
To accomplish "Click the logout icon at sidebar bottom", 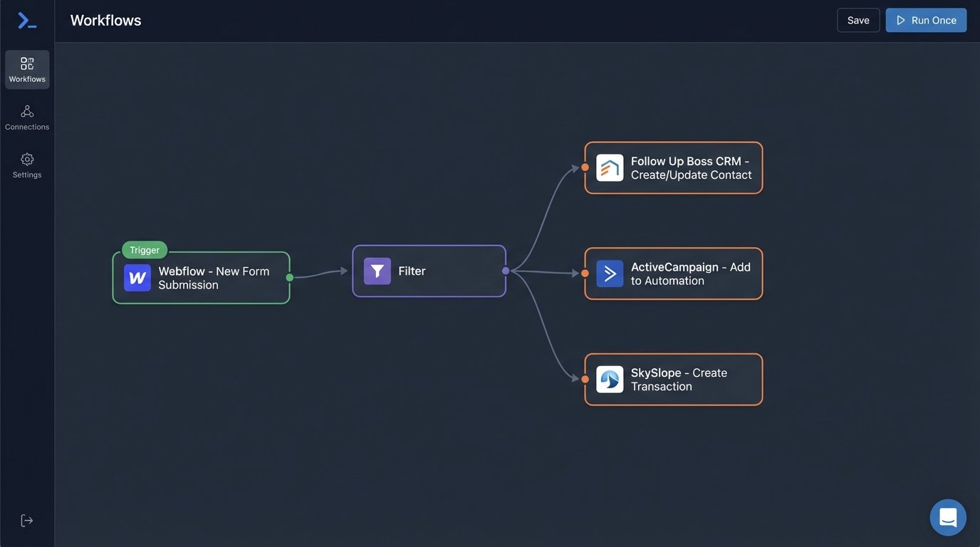I will point(26,519).
